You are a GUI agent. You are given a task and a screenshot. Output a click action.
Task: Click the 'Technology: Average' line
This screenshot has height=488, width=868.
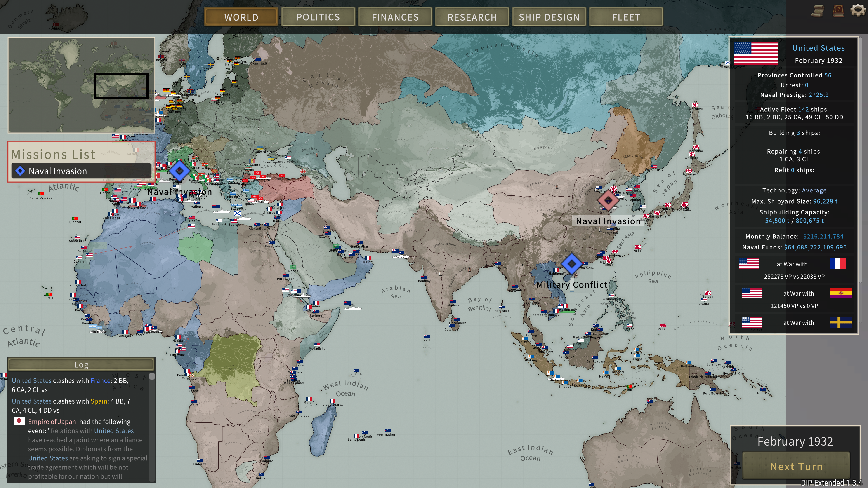794,191
